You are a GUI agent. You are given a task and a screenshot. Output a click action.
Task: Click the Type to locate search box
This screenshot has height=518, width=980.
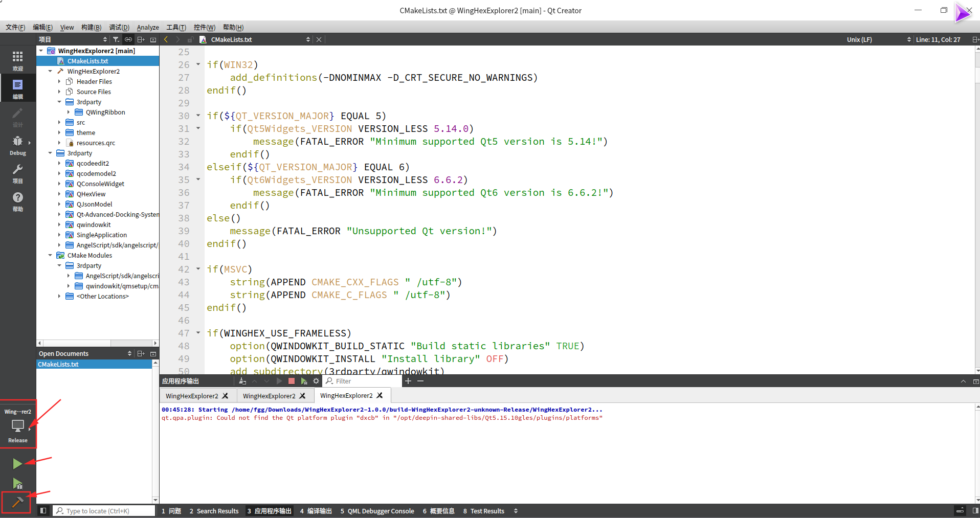tap(103, 511)
